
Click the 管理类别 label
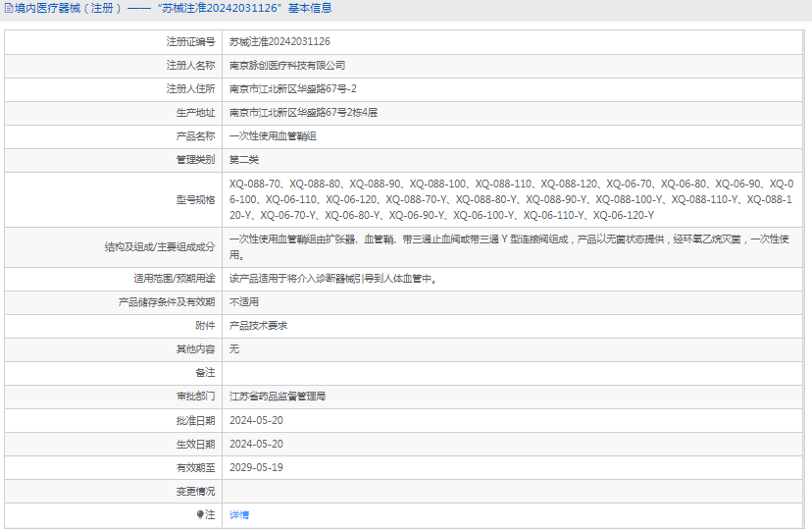pos(195,160)
